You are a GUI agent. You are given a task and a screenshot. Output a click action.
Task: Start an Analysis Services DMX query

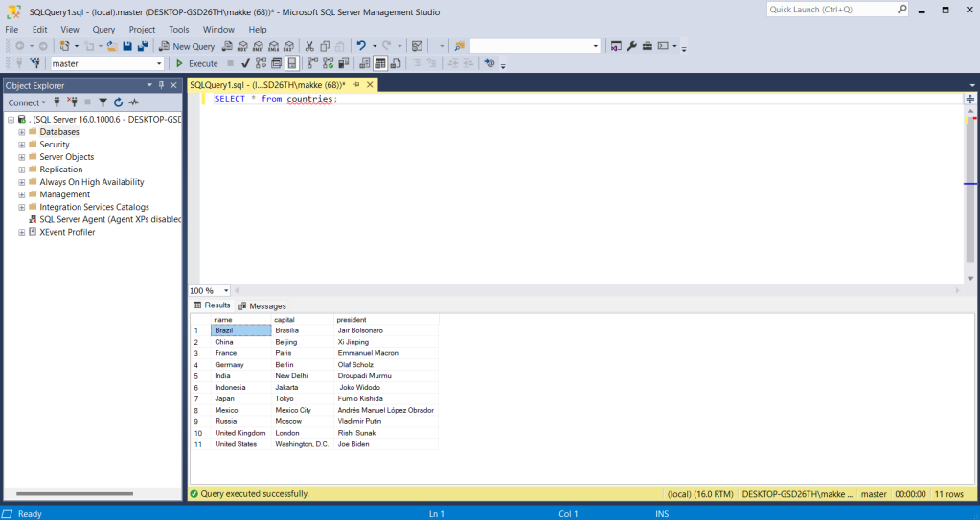tap(258, 46)
